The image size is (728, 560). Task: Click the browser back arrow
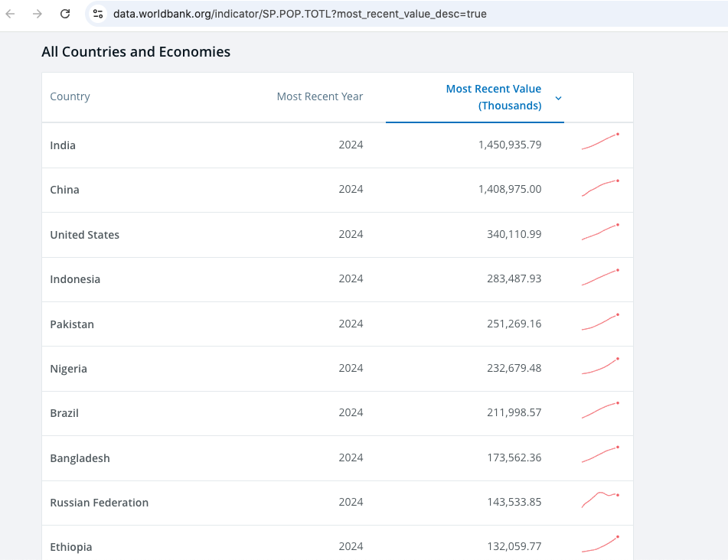[x=11, y=14]
